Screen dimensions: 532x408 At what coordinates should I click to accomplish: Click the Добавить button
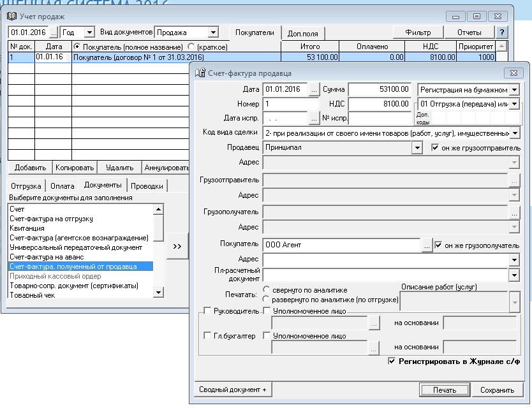click(30, 168)
